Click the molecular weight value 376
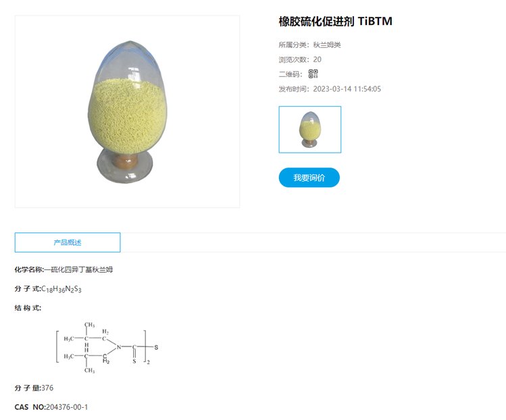Screen dimensions: 506x420 click(x=47, y=388)
